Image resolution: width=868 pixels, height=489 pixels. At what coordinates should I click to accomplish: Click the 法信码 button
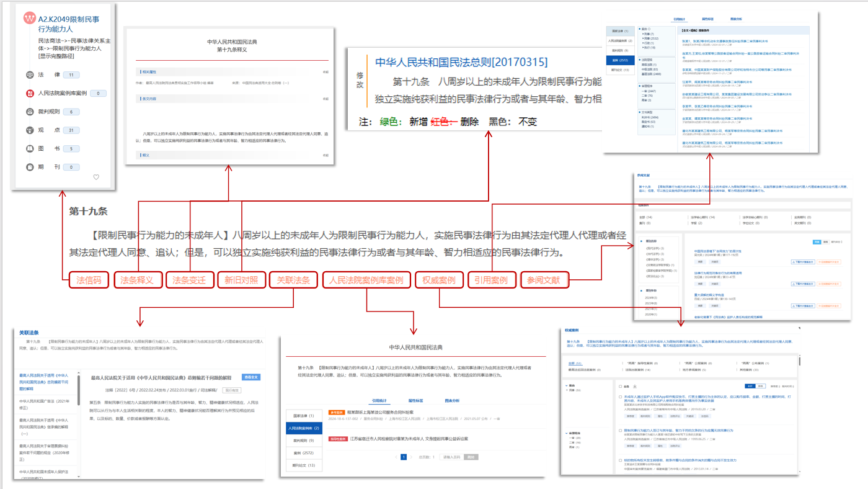[89, 280]
